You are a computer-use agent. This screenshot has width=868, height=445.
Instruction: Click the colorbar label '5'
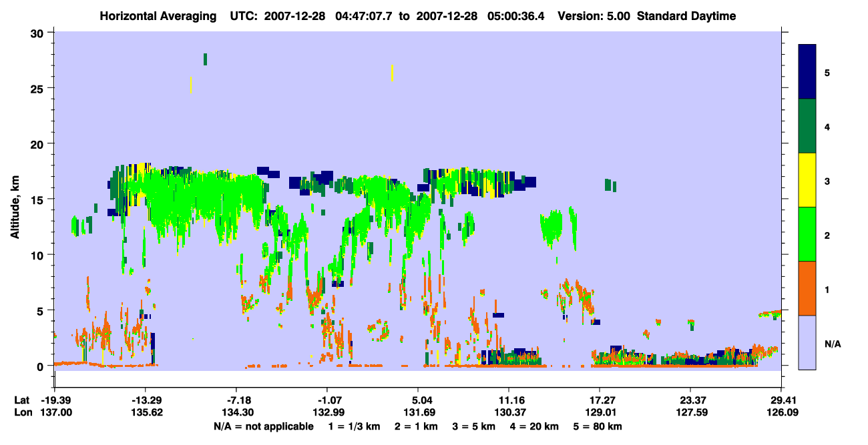[827, 72]
